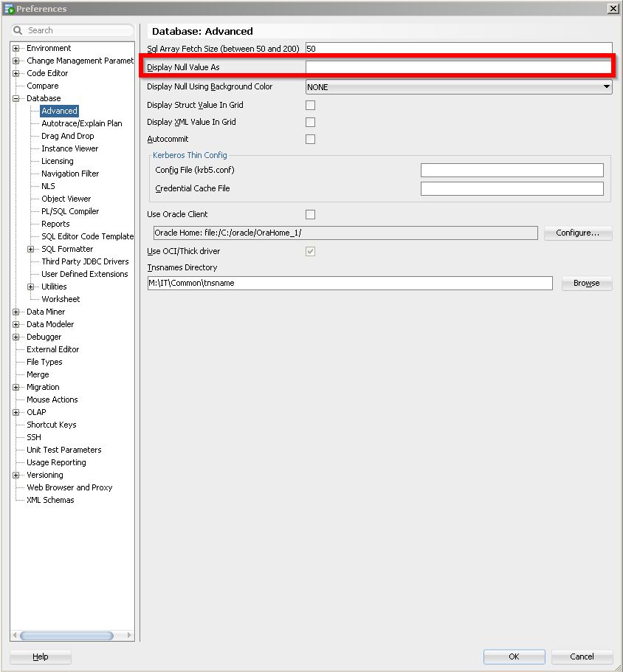Expand the Data Miner node

pyautogui.click(x=16, y=312)
